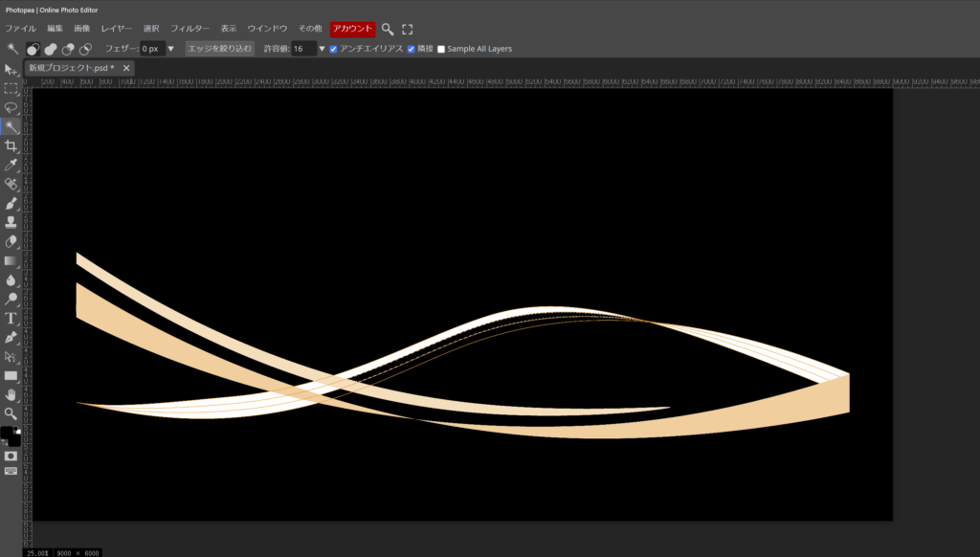Select the Brush tool
This screenshot has width=980, height=557.
(x=11, y=203)
